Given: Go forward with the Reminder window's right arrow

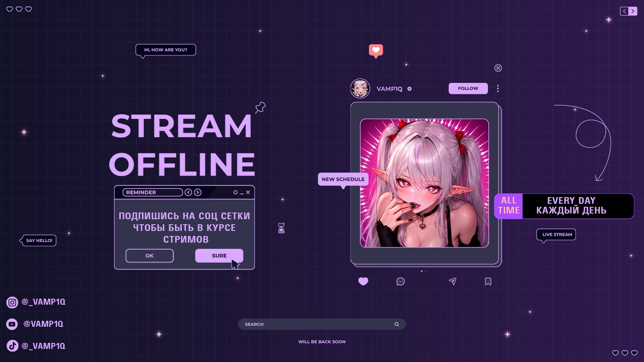Looking at the screenshot, I should pos(198,192).
